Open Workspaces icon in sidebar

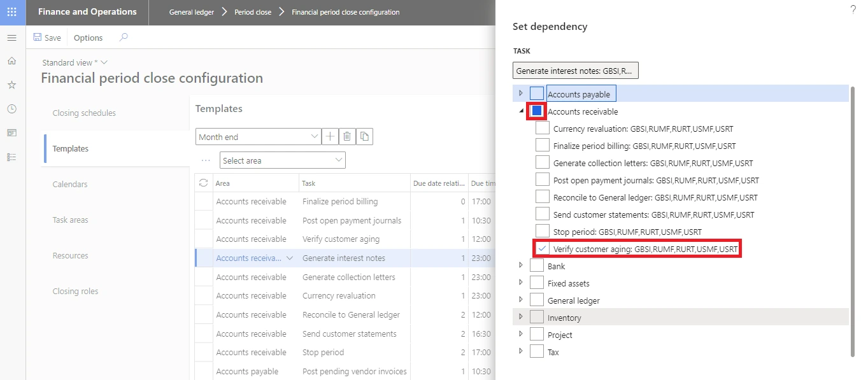pos(11,132)
